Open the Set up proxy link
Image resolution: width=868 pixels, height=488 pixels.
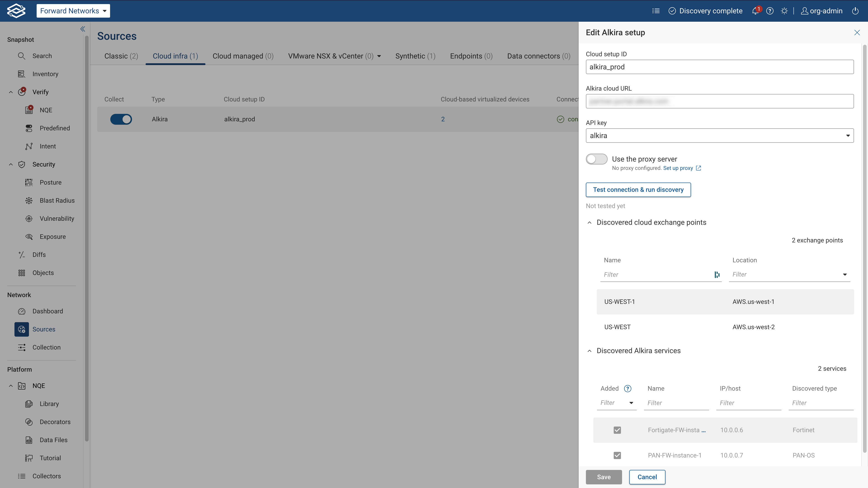678,168
